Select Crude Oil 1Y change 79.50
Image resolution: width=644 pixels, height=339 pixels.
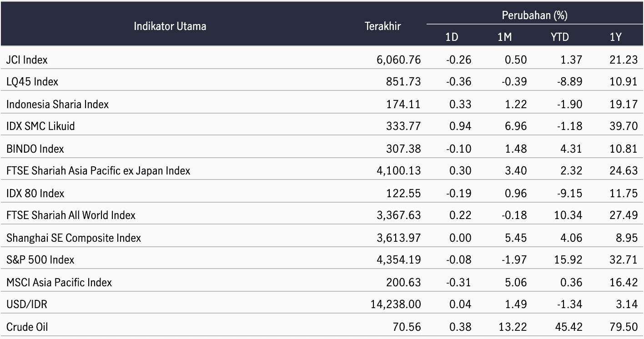pos(624,327)
